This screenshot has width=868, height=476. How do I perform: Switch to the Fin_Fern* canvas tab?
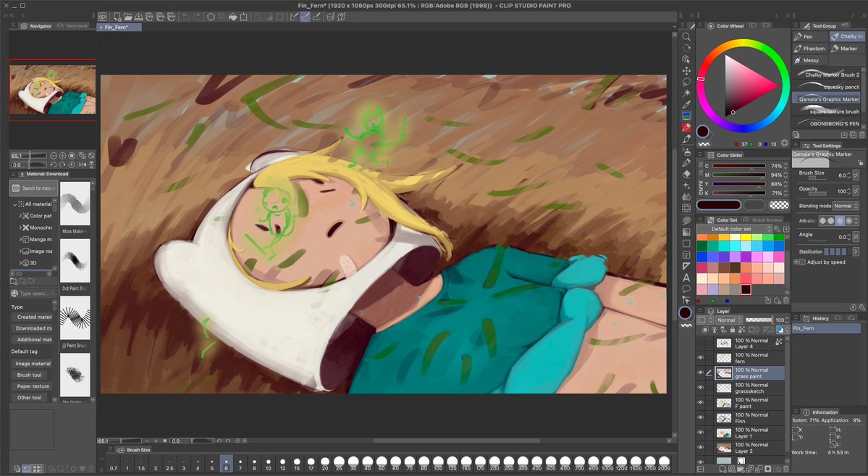pos(119,27)
